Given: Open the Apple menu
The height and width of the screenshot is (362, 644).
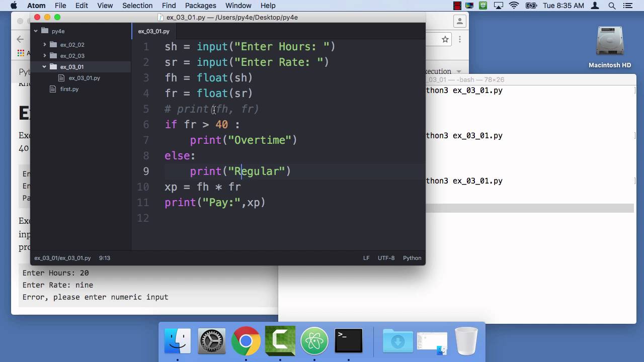Looking at the screenshot, I should tap(13, 6).
